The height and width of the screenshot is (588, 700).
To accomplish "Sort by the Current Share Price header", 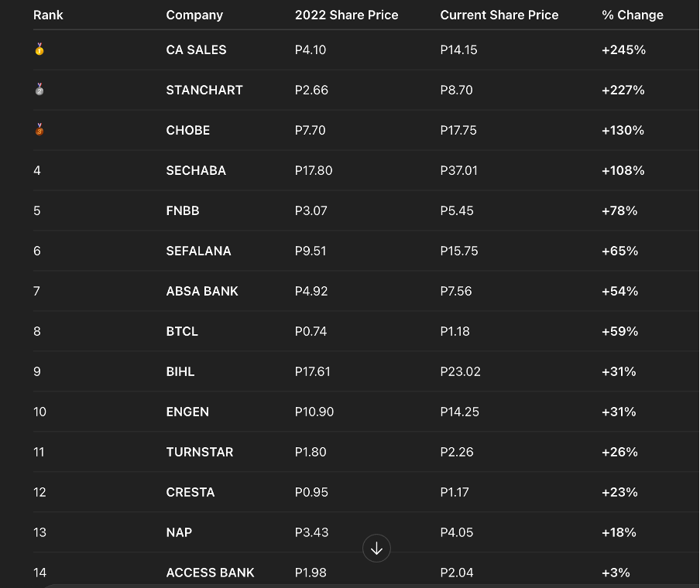I will tap(499, 15).
